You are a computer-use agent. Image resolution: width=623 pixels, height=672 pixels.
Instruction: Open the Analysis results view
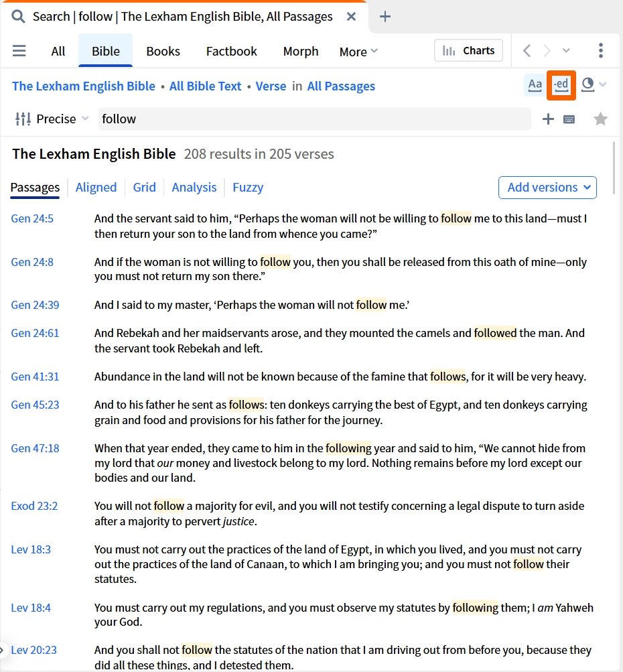tap(194, 188)
